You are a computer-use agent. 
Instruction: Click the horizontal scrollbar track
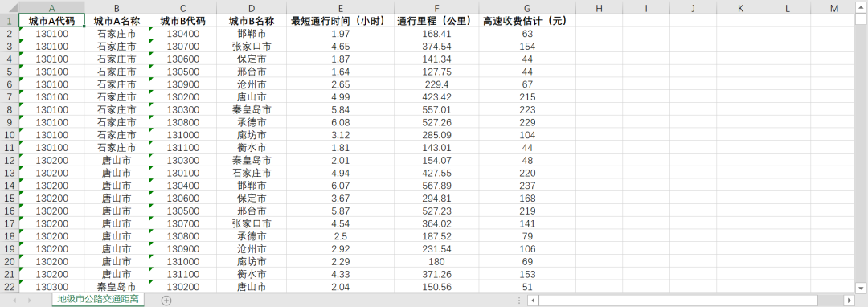pos(690,301)
